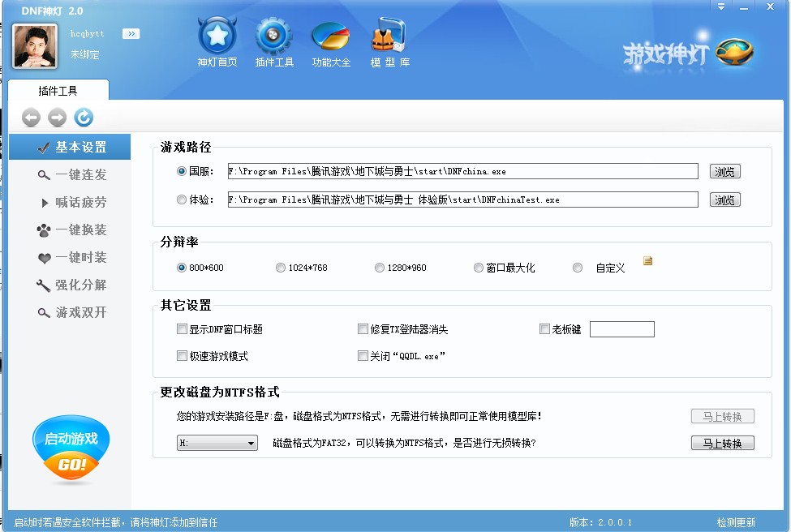Click the 启动游戏 GO! button
The width and height of the screenshot is (791, 532).
pos(71,448)
